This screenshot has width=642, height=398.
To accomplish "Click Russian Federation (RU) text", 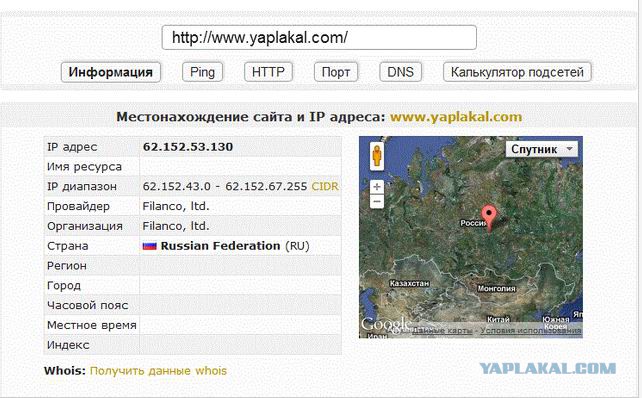I will (235, 246).
